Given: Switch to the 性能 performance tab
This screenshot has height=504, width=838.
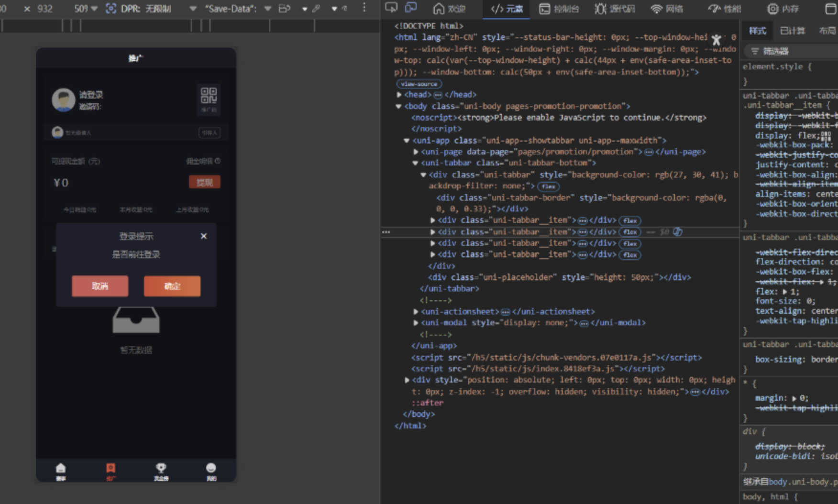Looking at the screenshot, I should [x=724, y=9].
